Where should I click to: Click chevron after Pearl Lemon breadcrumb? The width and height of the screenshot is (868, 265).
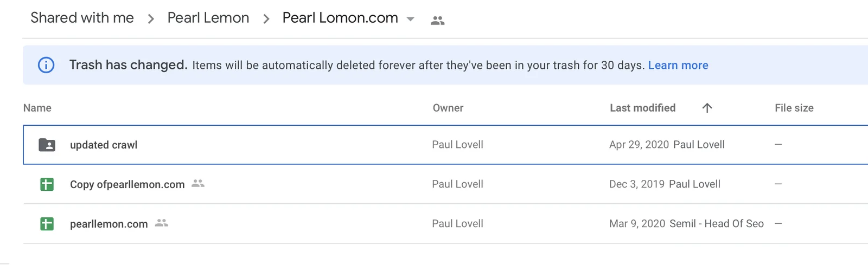[266, 19]
